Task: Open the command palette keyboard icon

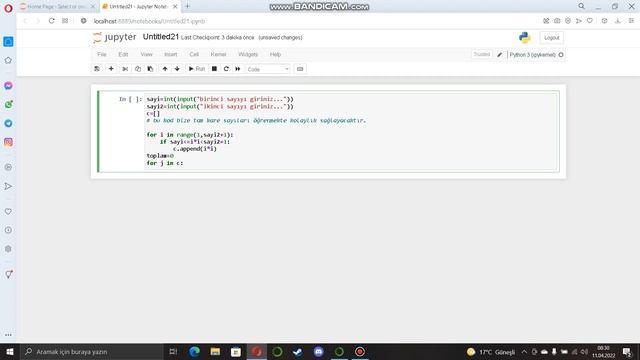Action: [x=300, y=69]
